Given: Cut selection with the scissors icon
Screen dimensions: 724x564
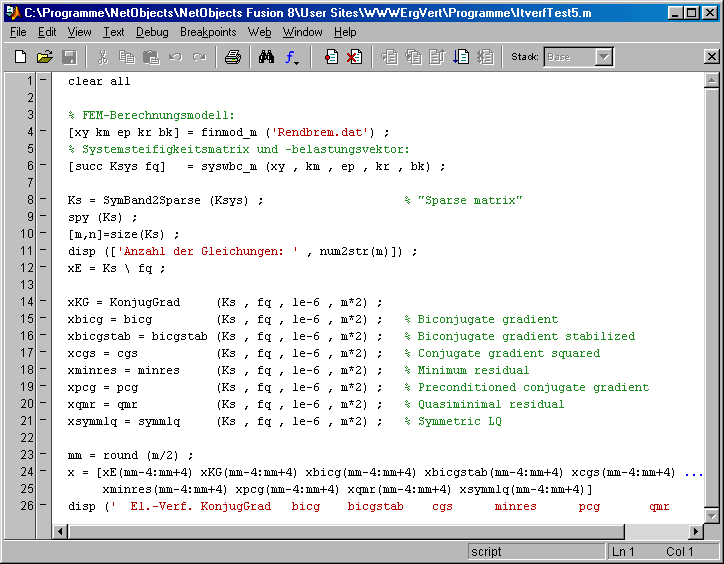Looking at the screenshot, I should [x=103, y=57].
